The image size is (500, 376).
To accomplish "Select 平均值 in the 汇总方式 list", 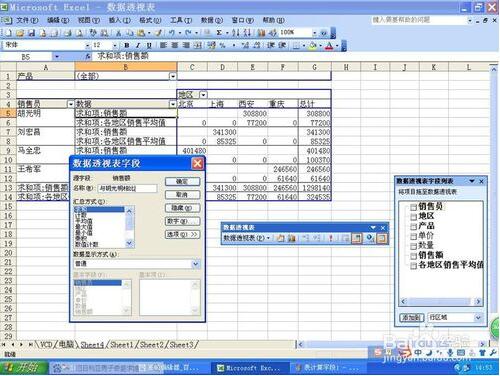I will click(x=84, y=221).
